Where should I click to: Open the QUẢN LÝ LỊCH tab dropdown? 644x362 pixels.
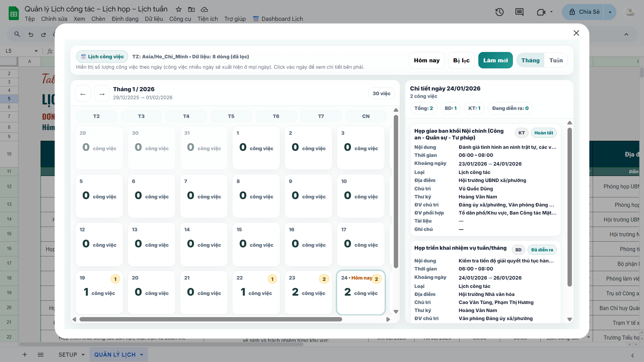point(142,355)
